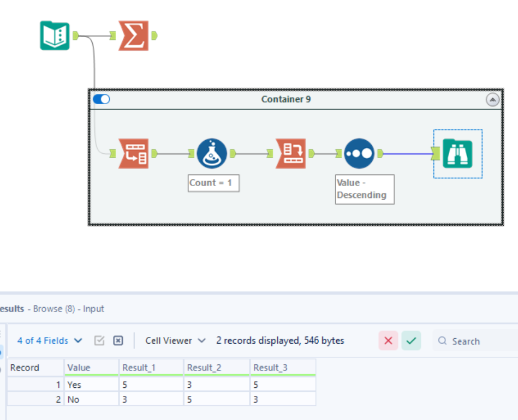Click the Search magnifier in the results pane
This screenshot has width=518, height=420.
pos(443,341)
